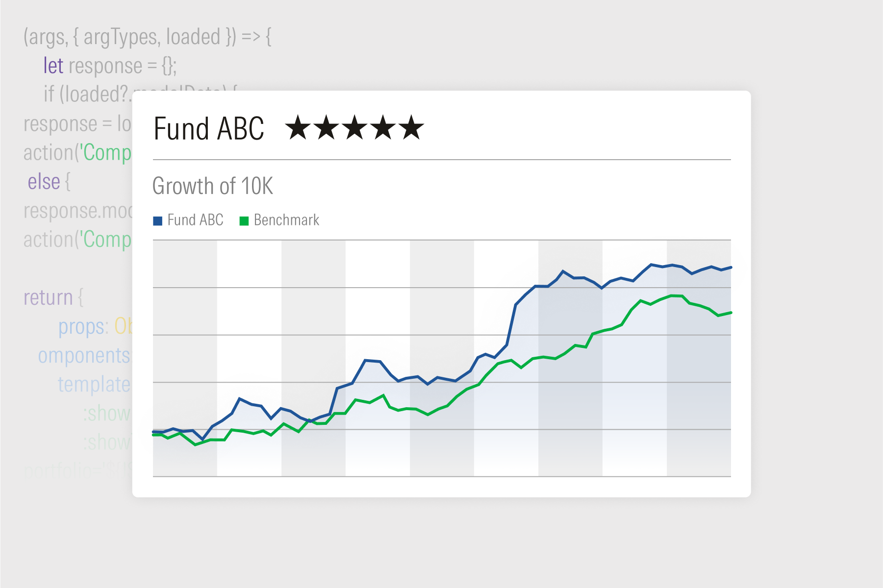Click the right end of the blue fund line
The width and height of the screenshot is (883, 588).
[730, 268]
